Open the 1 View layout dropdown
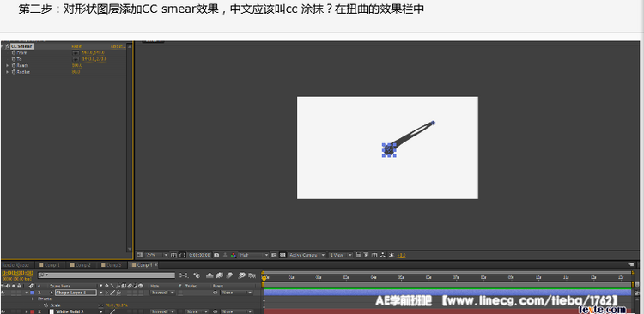Screen dimensions: 644x314 click(341, 255)
